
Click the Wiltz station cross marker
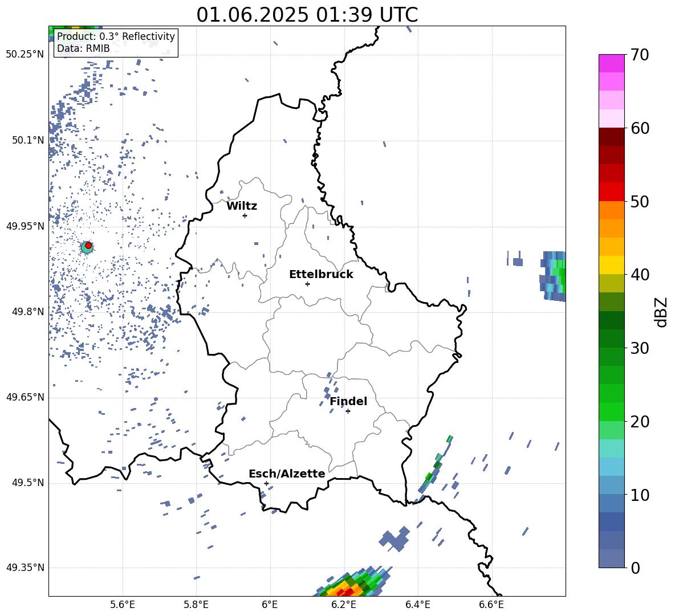(x=245, y=215)
